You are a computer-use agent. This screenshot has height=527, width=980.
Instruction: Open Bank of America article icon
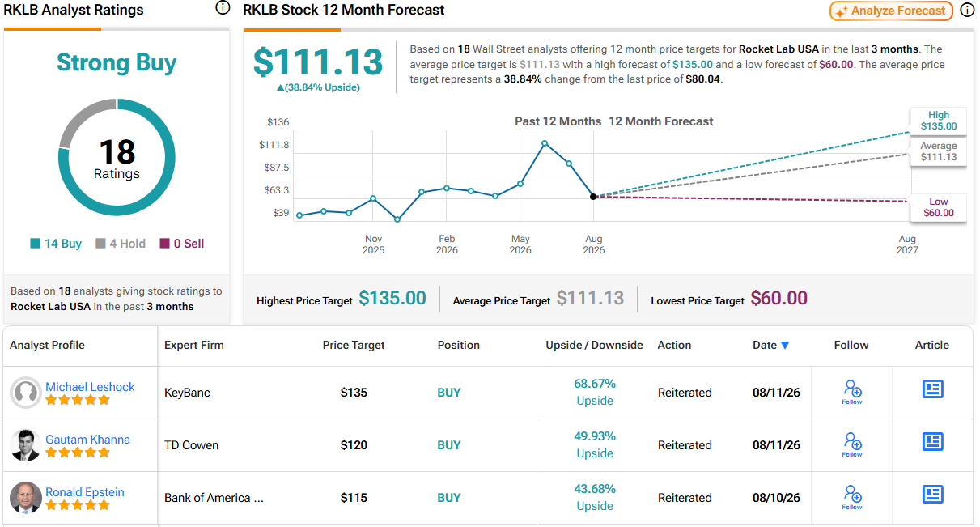[x=933, y=495]
